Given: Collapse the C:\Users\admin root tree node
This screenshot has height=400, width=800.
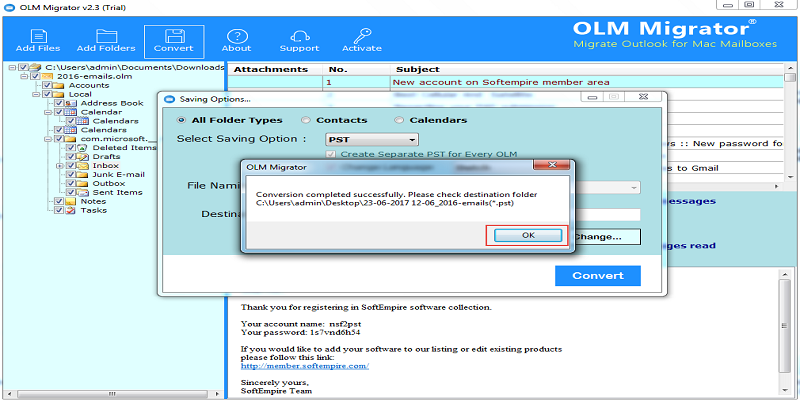Looking at the screenshot, I should click(x=13, y=67).
